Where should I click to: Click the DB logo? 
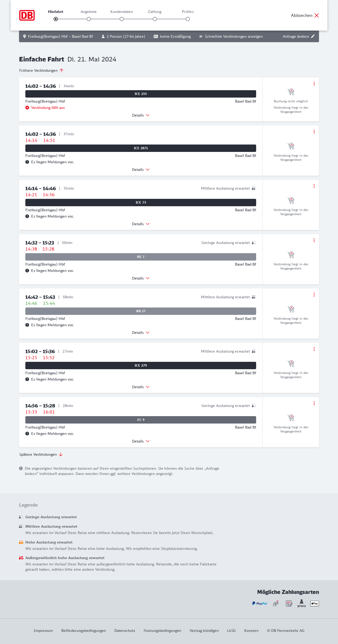(x=27, y=15)
